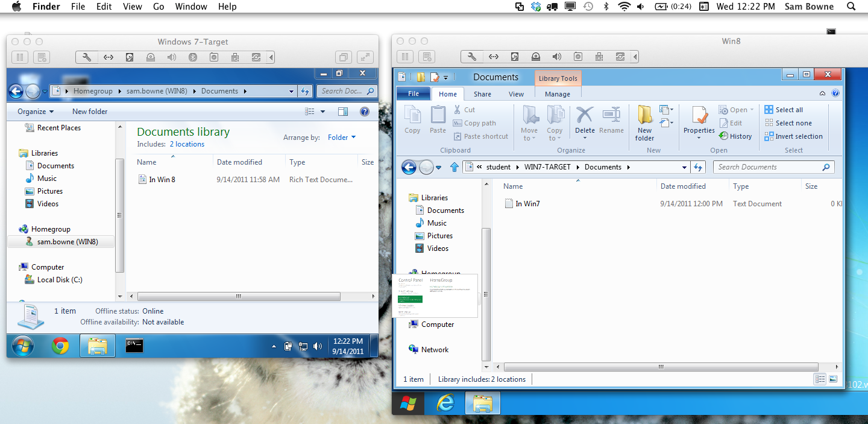Open the 2 locations link
868x424 pixels.
point(187,144)
